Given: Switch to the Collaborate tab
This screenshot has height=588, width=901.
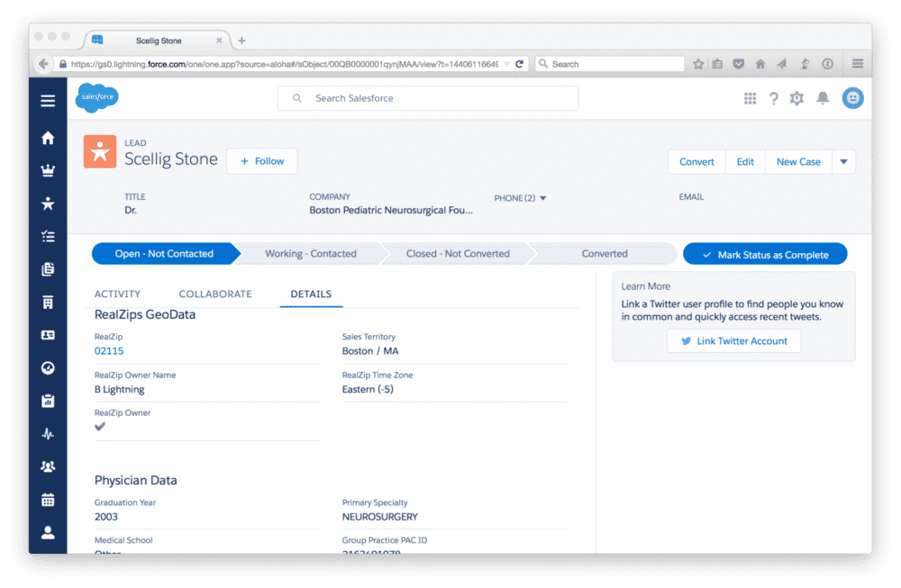Looking at the screenshot, I should pos(215,294).
